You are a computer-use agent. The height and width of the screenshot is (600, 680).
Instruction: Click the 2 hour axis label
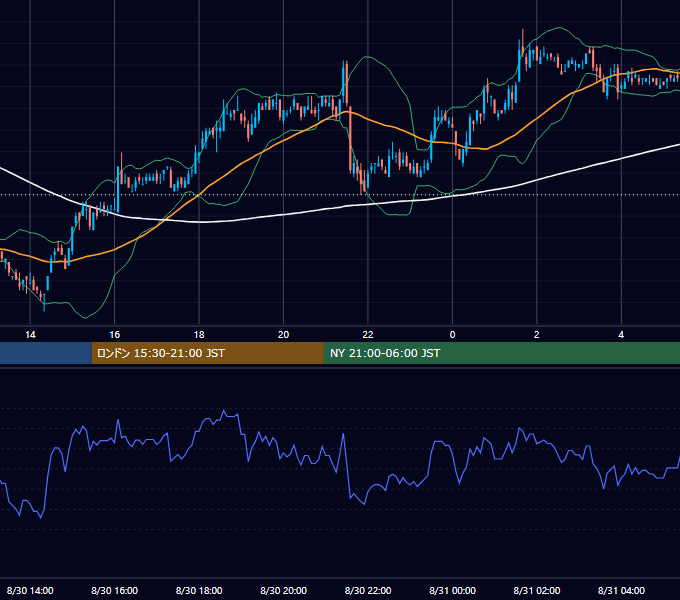click(x=536, y=335)
